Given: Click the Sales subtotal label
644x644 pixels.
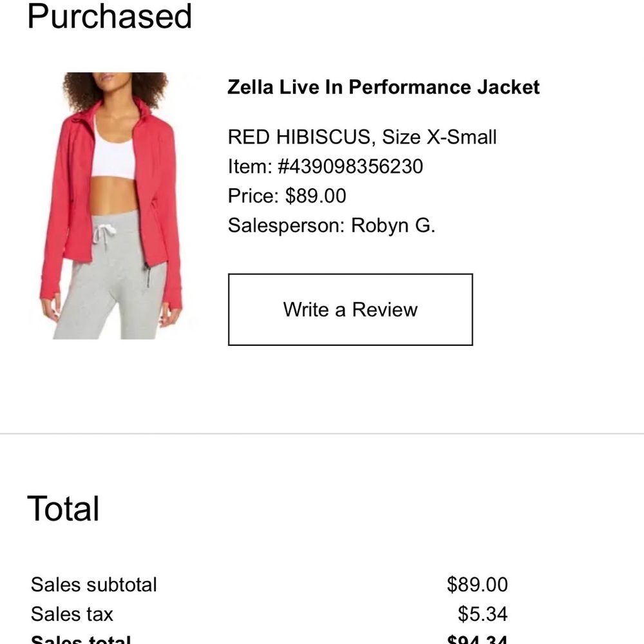Looking at the screenshot, I should coord(94,585).
